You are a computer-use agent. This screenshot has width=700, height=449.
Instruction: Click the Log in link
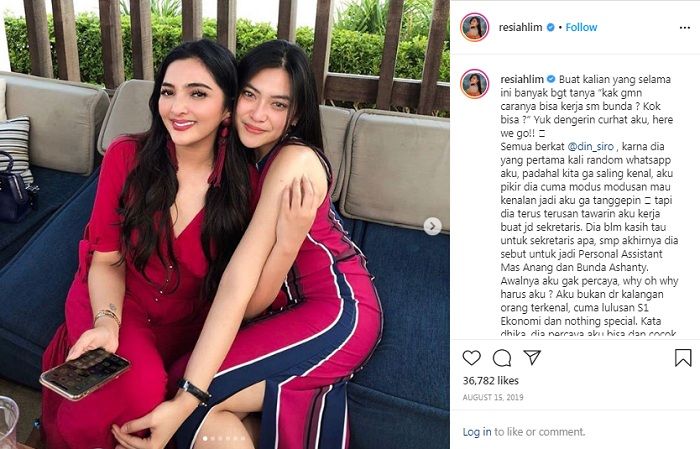477,432
